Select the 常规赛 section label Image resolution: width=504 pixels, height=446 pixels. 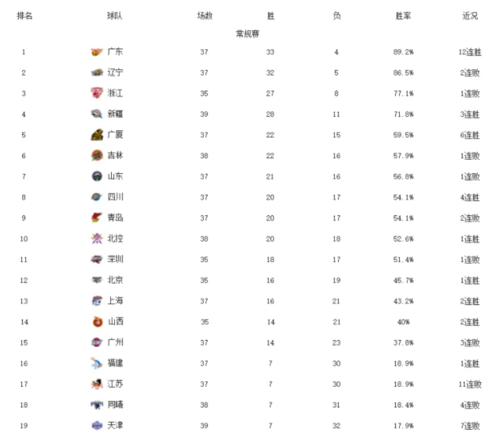point(247,34)
